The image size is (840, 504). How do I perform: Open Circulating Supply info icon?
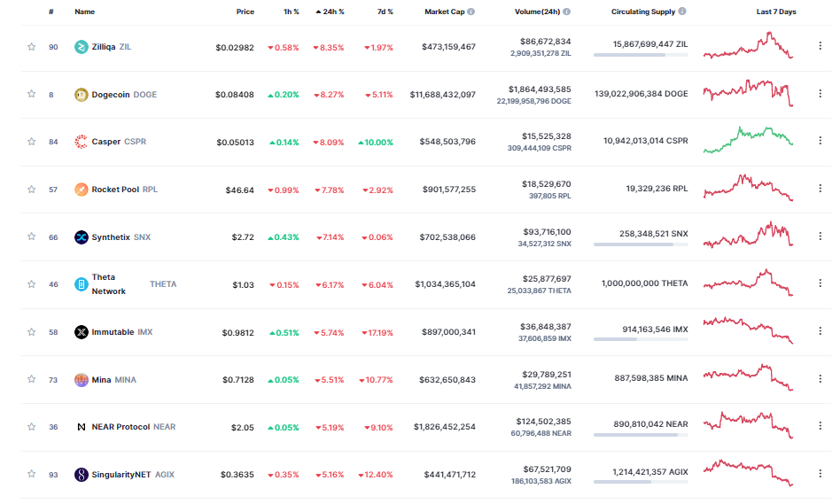pos(682,11)
